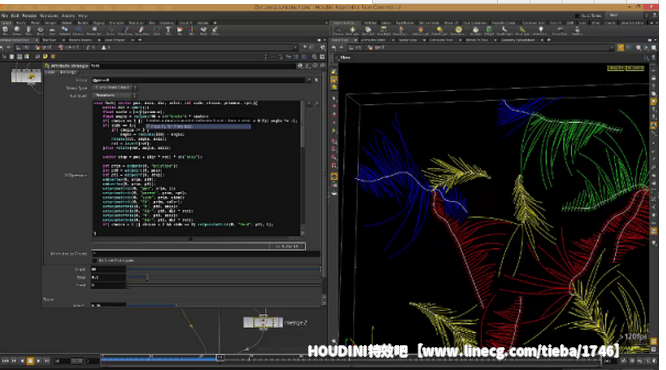Screen dimensions: 666x370
Task: Select the Circle shelf tool
Action: (x=157, y=31)
